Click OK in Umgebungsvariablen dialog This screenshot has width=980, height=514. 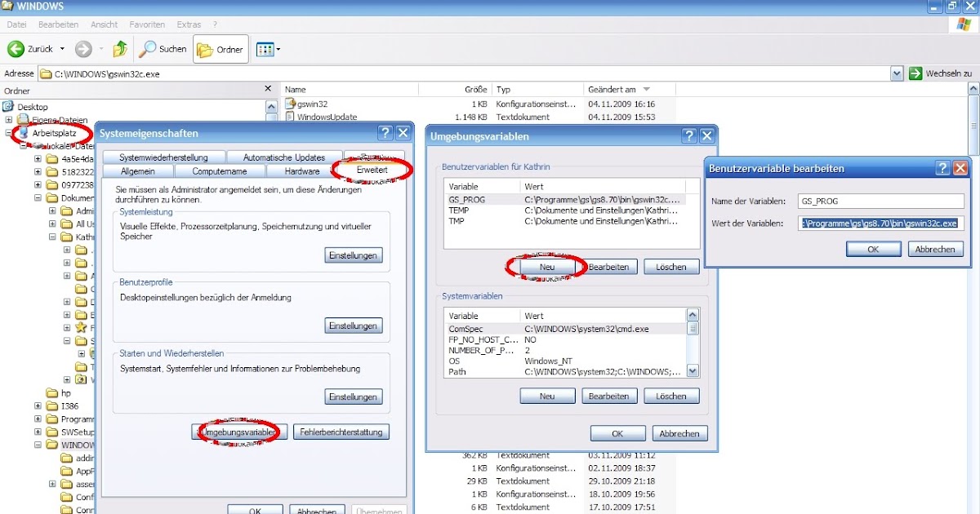click(x=617, y=434)
